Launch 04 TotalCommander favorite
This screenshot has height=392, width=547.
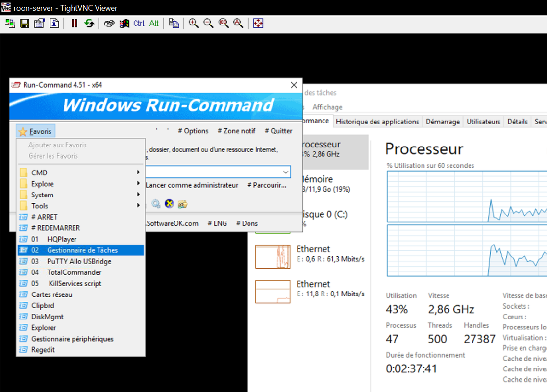[80, 272]
